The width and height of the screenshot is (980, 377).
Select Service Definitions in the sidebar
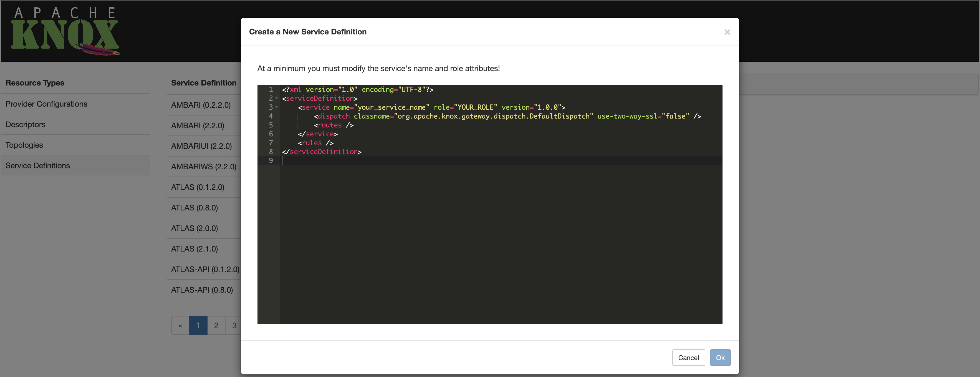(x=38, y=165)
